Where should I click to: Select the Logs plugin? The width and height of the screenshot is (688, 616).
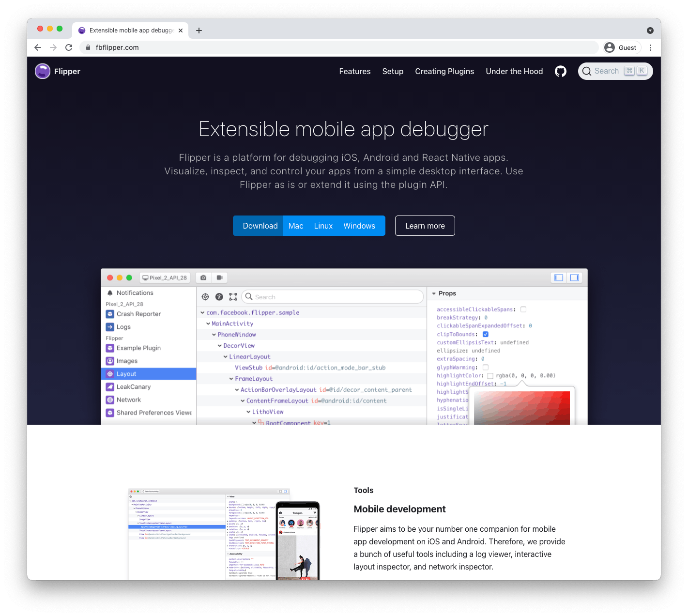pos(148,327)
